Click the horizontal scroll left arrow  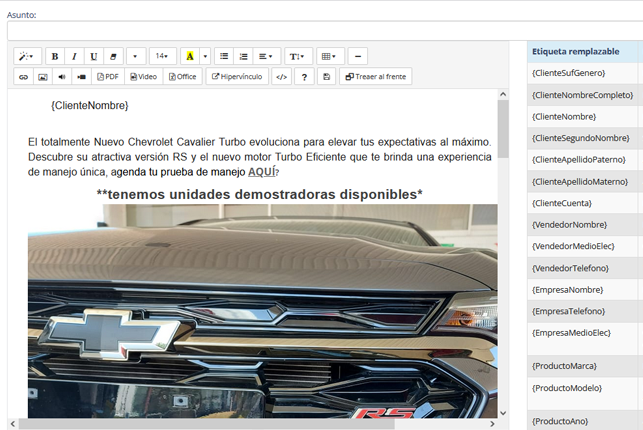click(x=13, y=424)
